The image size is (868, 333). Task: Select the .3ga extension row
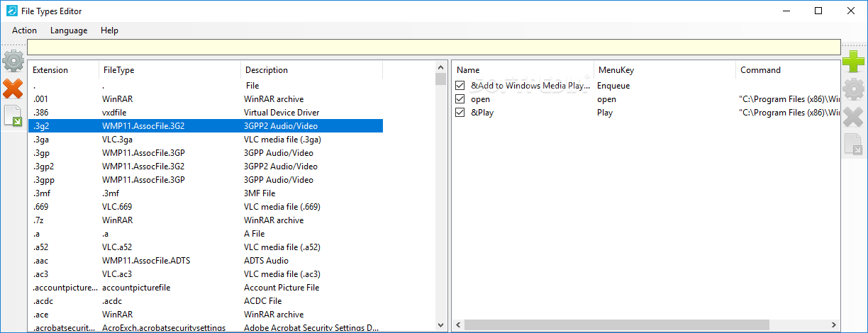[x=206, y=140]
